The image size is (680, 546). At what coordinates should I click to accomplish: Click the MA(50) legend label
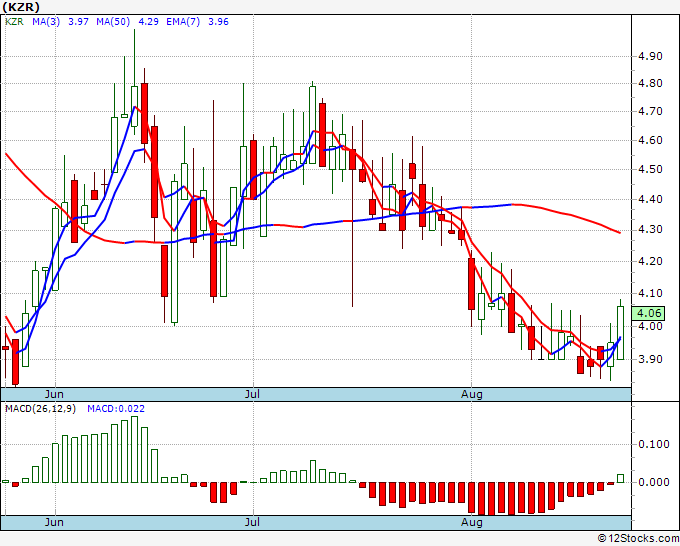point(113,22)
